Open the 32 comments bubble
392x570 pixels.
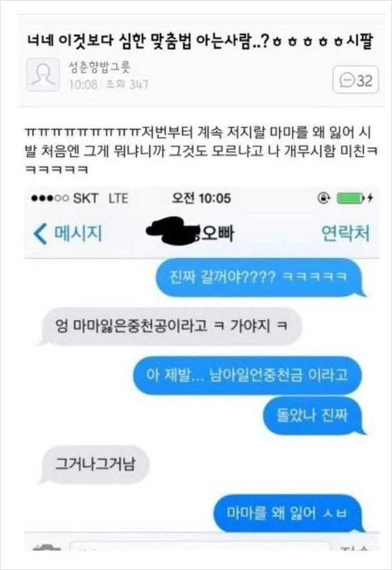click(x=355, y=80)
